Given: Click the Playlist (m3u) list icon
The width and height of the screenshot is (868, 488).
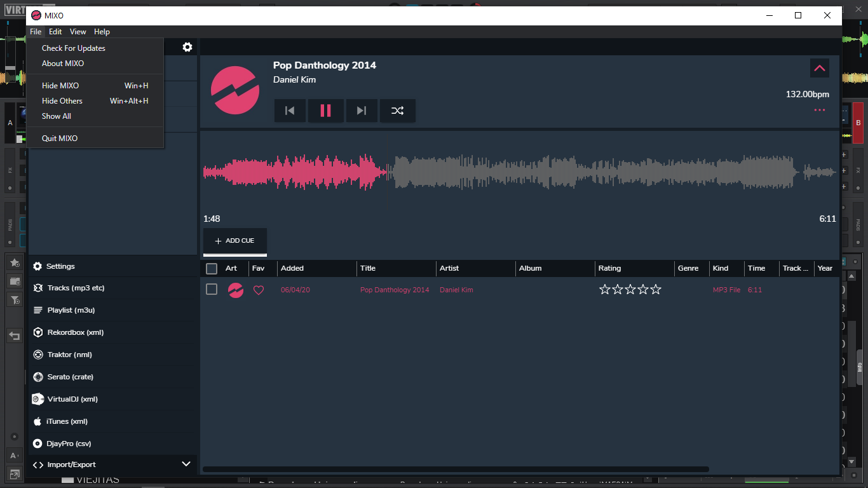Looking at the screenshot, I should tap(38, 310).
